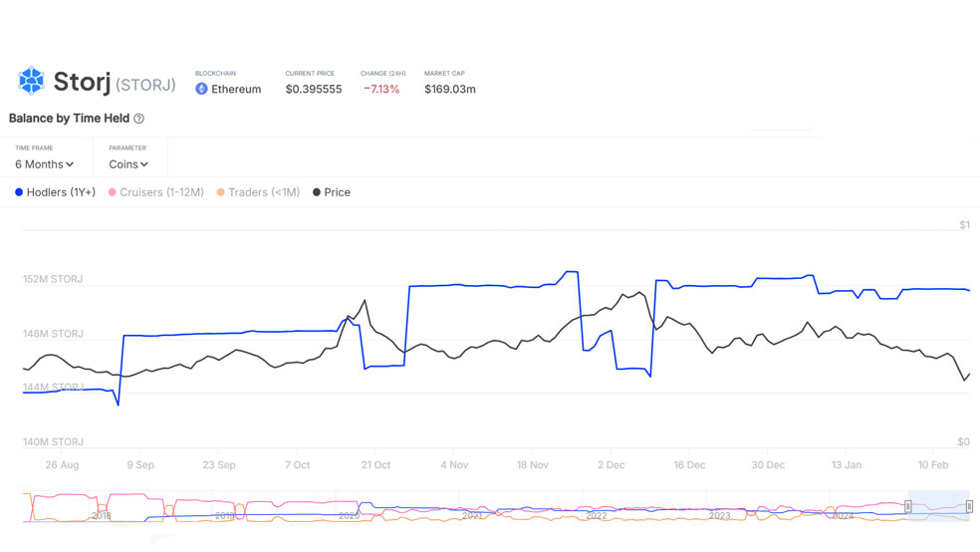This screenshot has width=980, height=552.
Task: Click the orange Traders legend dot
Action: click(220, 192)
